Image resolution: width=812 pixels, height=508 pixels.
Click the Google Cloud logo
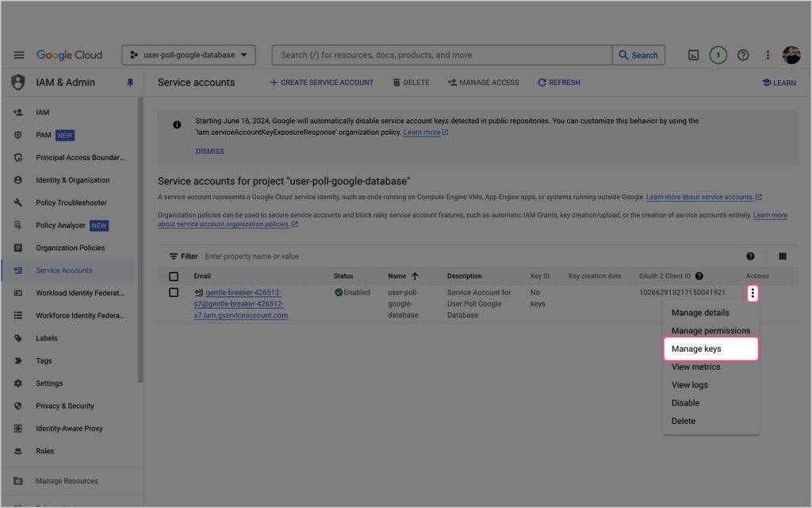tap(70, 55)
